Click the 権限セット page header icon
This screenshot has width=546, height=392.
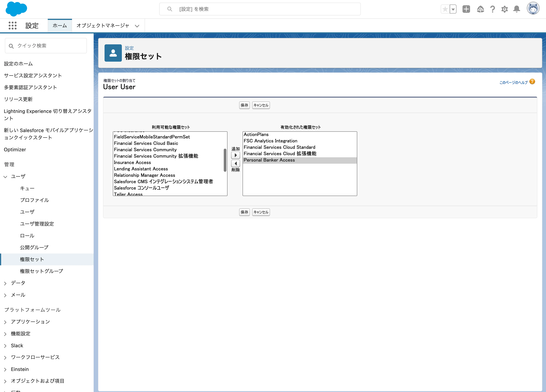click(113, 53)
